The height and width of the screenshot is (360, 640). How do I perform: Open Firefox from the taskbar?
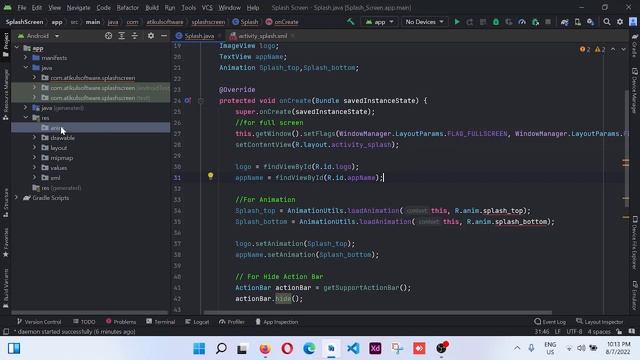click(x=265, y=348)
